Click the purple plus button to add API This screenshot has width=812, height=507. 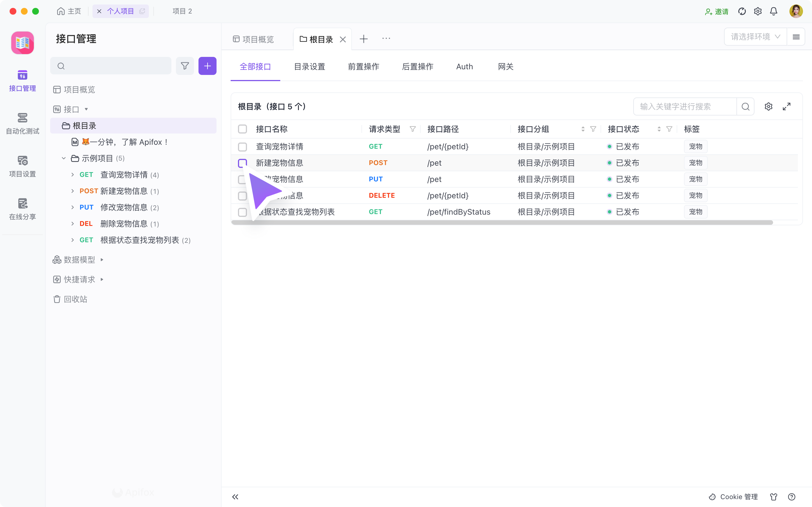tap(207, 66)
